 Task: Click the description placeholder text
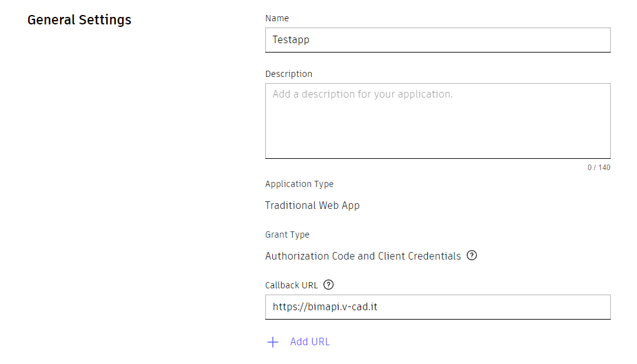[362, 94]
